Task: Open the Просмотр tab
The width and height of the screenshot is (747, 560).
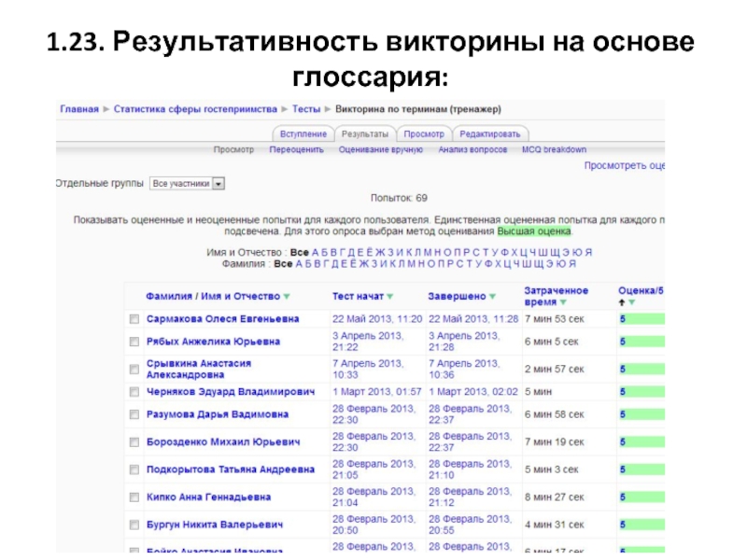Action: pyautogui.click(x=424, y=134)
